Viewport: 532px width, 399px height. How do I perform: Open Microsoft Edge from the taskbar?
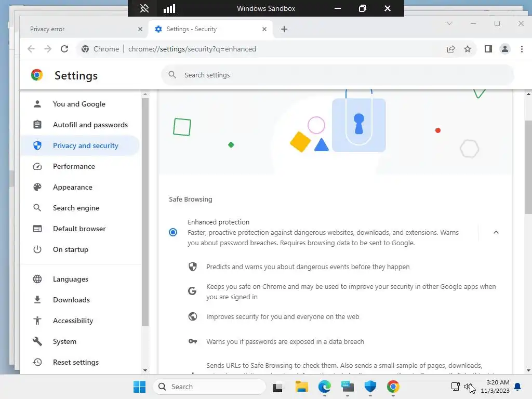tap(325, 387)
